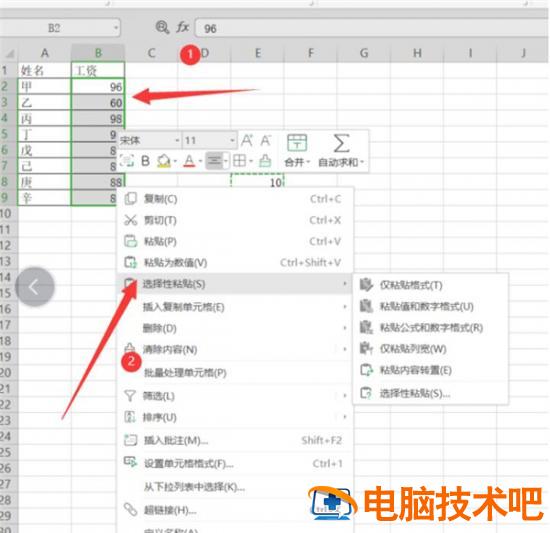
Task: Click the icon beside 粘贴值和数字格式(U)
Action: pos(366,306)
